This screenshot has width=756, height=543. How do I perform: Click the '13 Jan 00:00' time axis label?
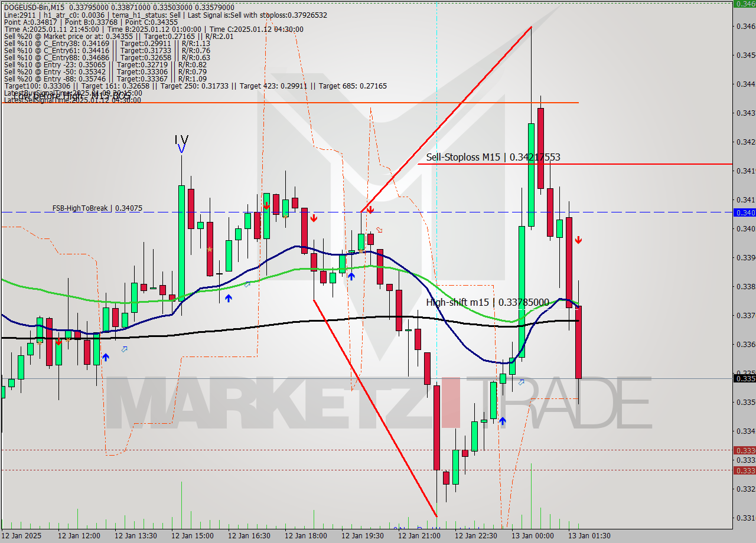[x=532, y=536]
